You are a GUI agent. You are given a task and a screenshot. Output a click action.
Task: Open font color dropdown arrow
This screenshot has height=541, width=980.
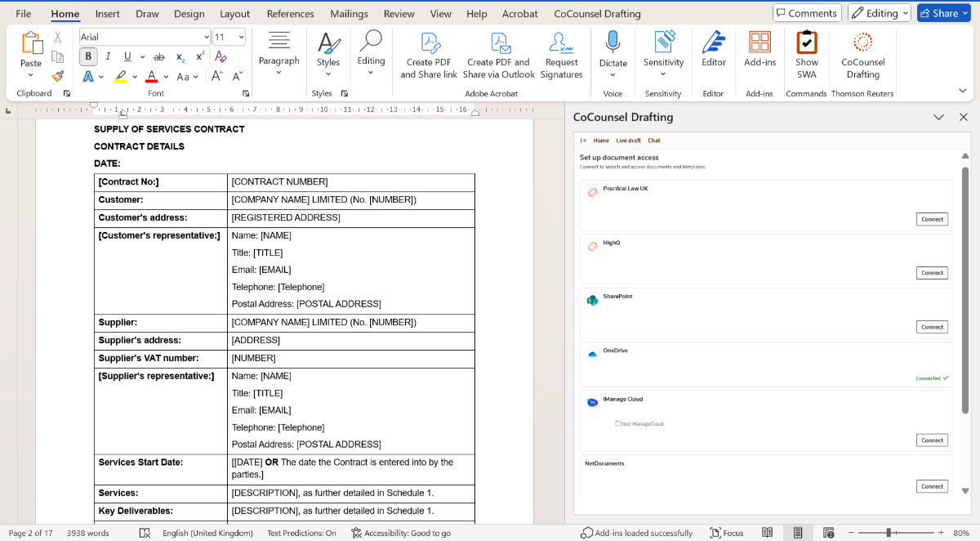pyautogui.click(x=166, y=76)
